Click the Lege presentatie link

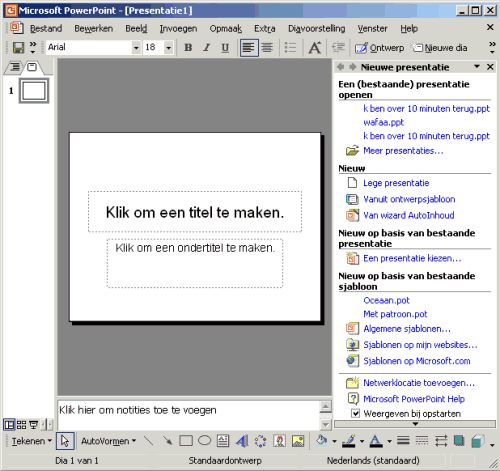[x=396, y=183]
